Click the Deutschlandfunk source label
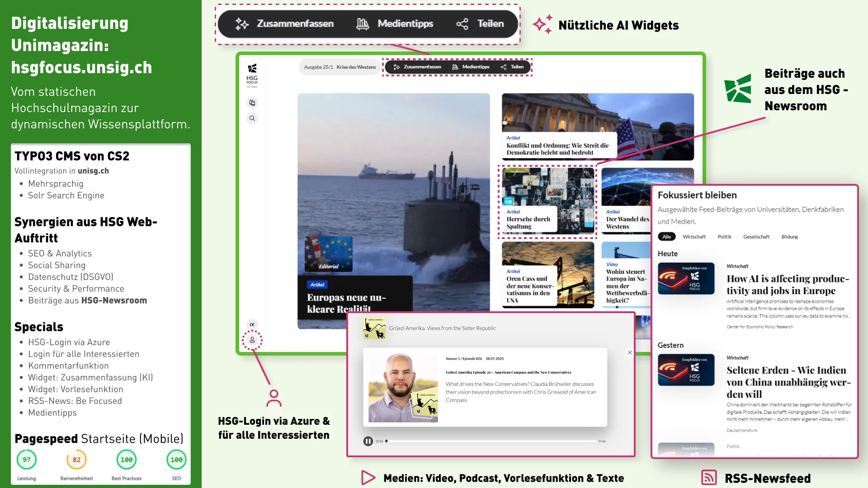Image resolution: width=868 pixels, height=488 pixels. 742,431
